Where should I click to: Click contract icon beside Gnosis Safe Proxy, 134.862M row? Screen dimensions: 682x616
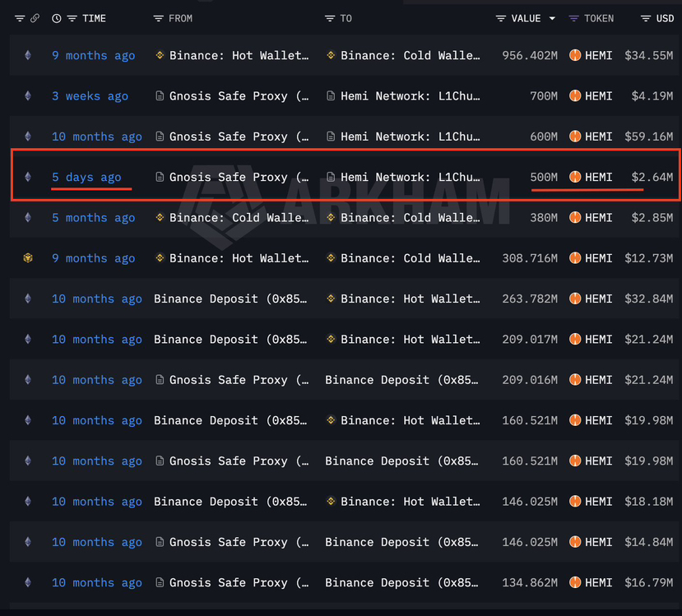[x=160, y=582]
